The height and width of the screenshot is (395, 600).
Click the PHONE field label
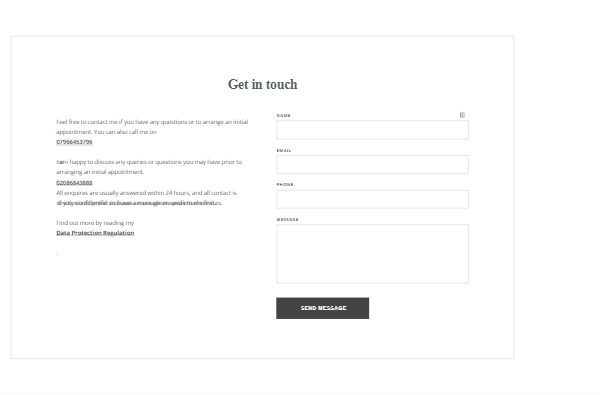coord(285,184)
